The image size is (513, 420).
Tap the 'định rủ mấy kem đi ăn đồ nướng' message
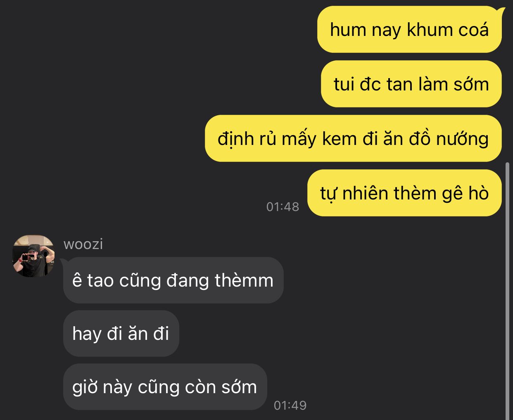click(353, 138)
